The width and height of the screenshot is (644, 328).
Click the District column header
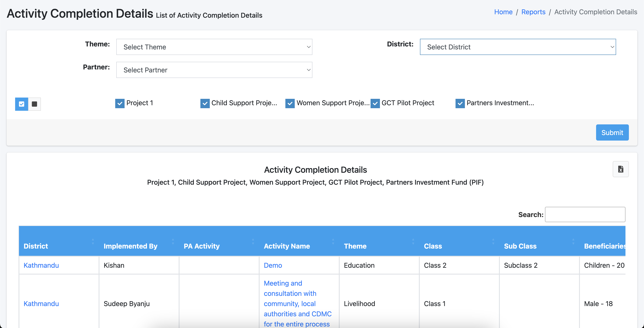pos(59,241)
